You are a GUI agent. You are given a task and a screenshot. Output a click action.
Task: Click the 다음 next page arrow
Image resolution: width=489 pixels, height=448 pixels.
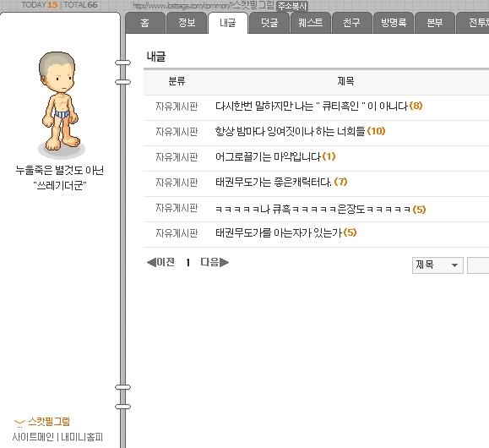[215, 262]
